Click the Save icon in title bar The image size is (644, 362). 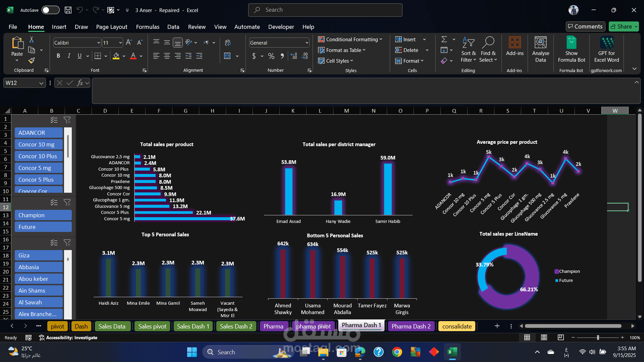tap(68, 10)
